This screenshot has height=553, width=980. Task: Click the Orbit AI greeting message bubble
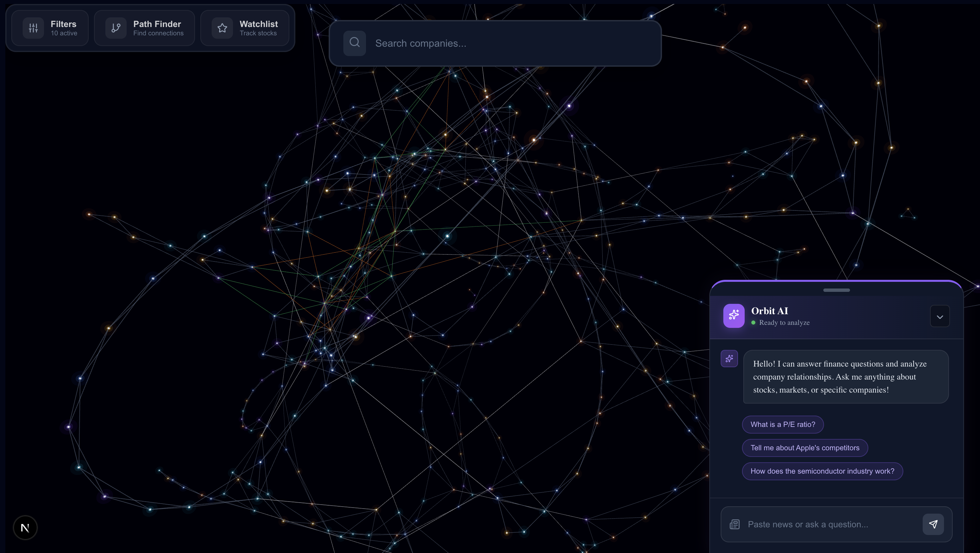pos(845,377)
